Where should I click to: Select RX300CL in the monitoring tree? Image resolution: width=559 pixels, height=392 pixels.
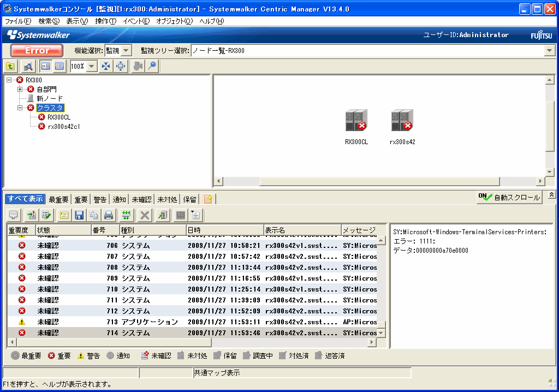(59, 117)
